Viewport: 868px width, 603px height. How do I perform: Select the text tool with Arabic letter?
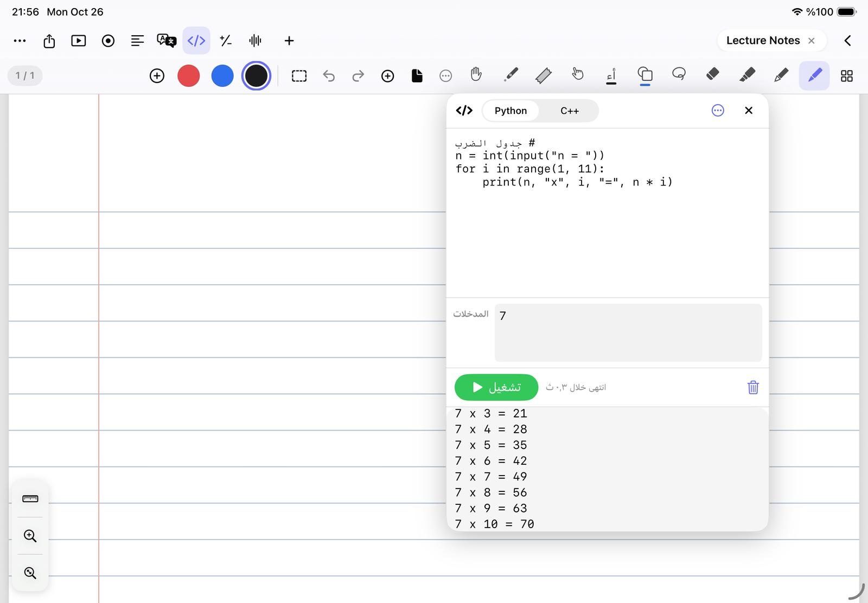611,76
